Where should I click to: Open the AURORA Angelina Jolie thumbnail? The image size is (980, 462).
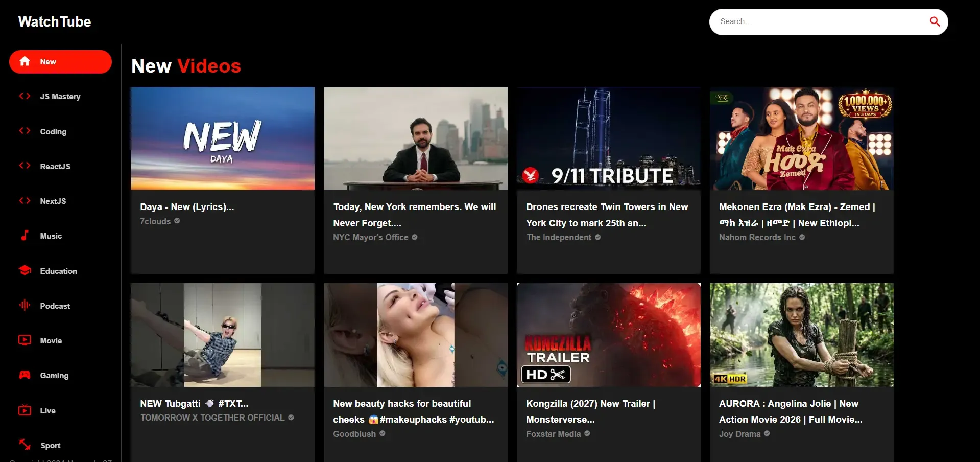pyautogui.click(x=802, y=335)
